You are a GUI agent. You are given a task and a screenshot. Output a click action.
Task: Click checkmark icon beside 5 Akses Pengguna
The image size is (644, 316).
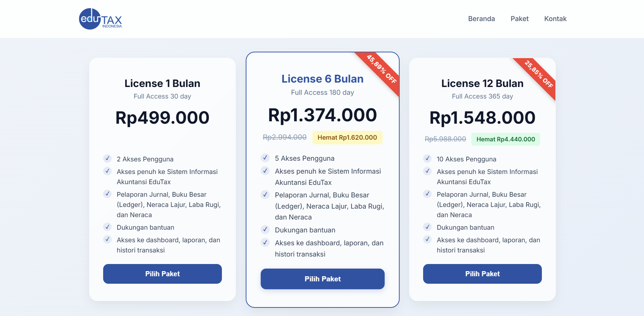265,158
